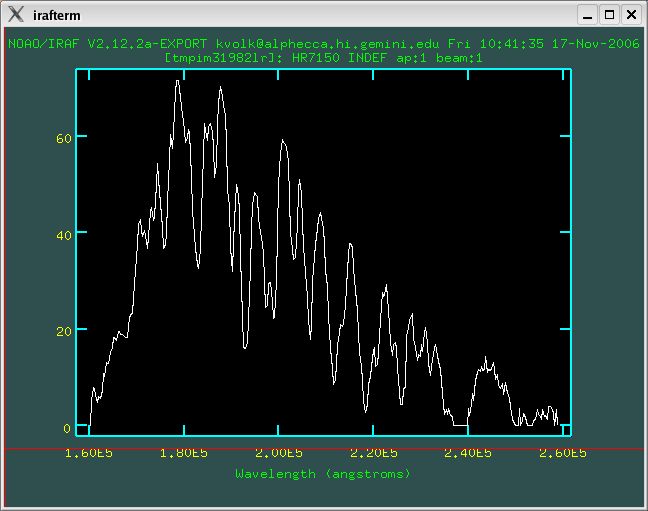
Task: Click the y-axis label 0
Action: (x=67, y=428)
